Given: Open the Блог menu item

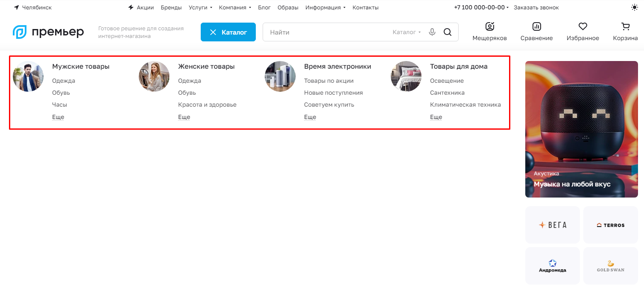Looking at the screenshot, I should (x=264, y=8).
